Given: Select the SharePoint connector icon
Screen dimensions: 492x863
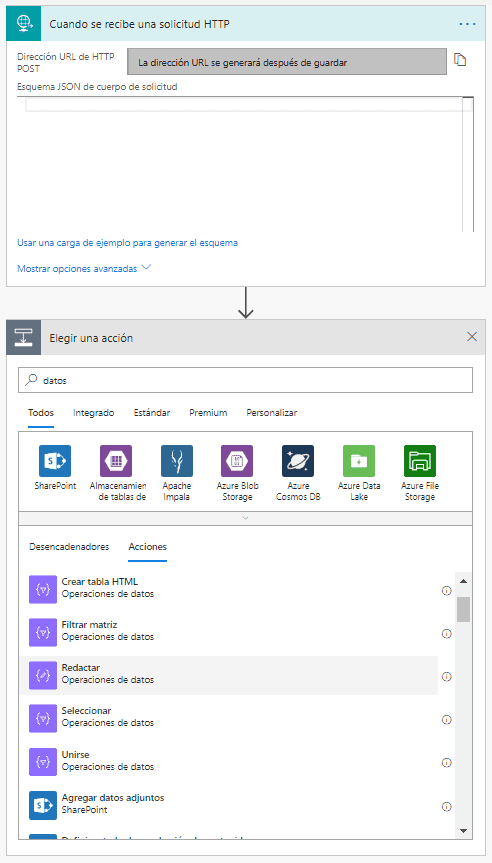Looking at the screenshot, I should 55,461.
